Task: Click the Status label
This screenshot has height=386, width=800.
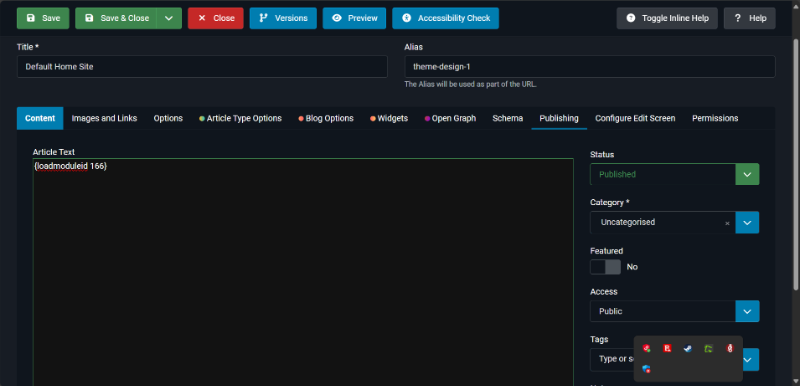Action: 602,154
